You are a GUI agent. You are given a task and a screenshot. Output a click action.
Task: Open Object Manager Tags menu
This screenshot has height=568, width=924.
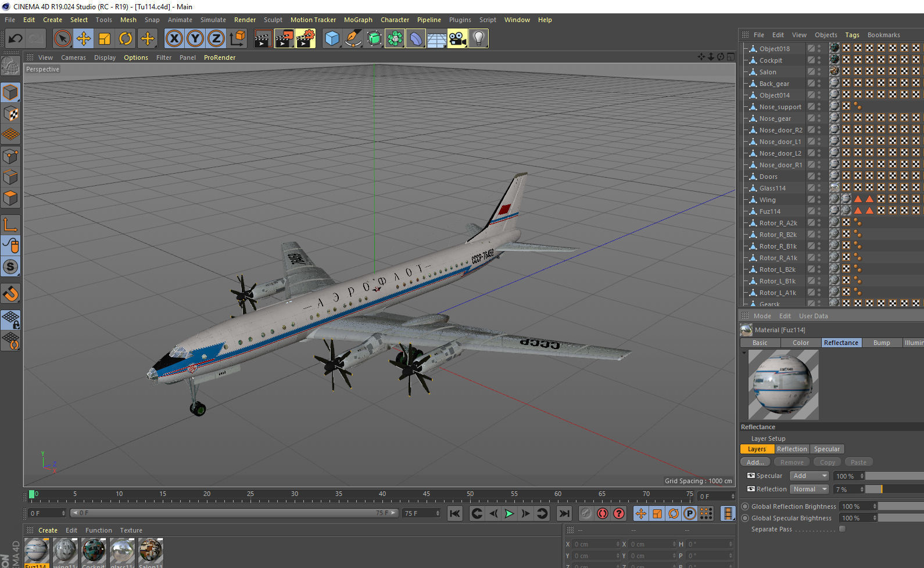coord(852,35)
